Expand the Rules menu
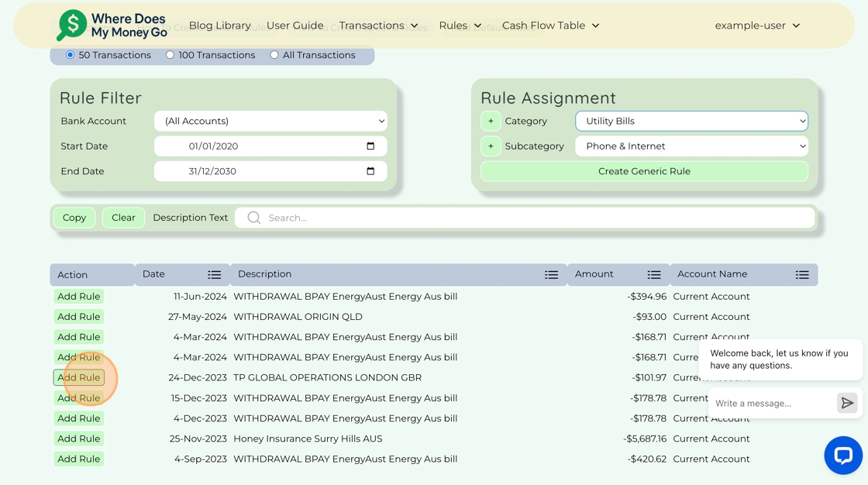868x485 pixels. coord(460,26)
